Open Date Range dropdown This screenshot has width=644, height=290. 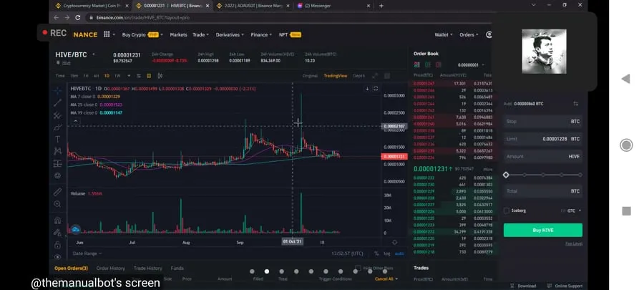[87, 253]
